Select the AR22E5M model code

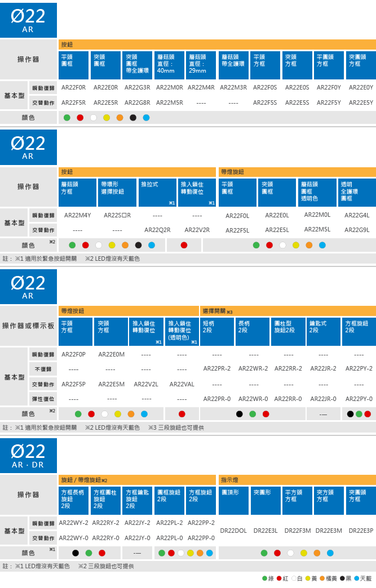pyautogui.click(x=112, y=384)
